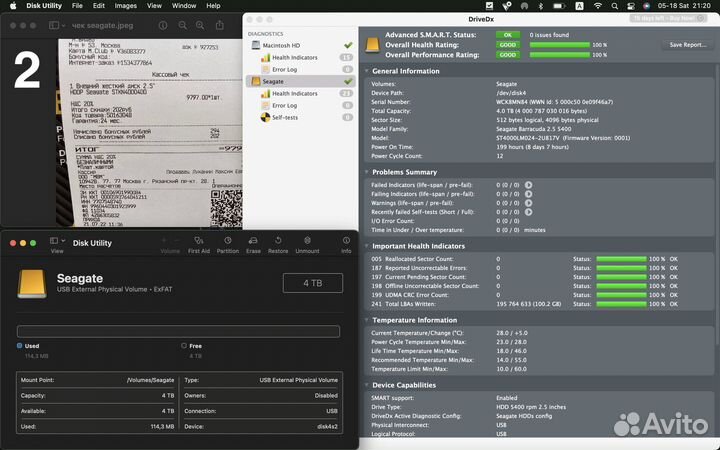This screenshot has width=720, height=450.
Task: Click the Overall Performance Rating bar
Action: coord(560,55)
